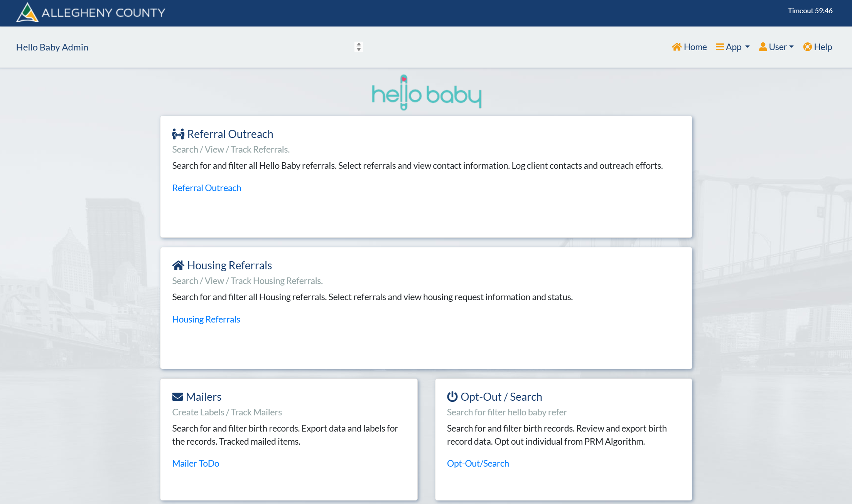Click the Referral Outreach people icon
This screenshot has width=852, height=504.
(178, 134)
